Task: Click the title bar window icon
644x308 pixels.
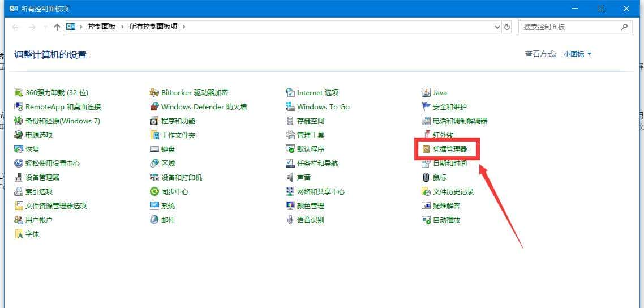Action: tap(13, 8)
